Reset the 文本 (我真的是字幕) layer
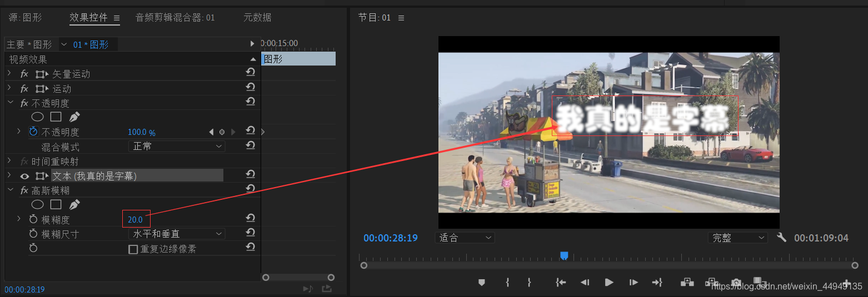The width and height of the screenshot is (868, 297). pos(251,175)
